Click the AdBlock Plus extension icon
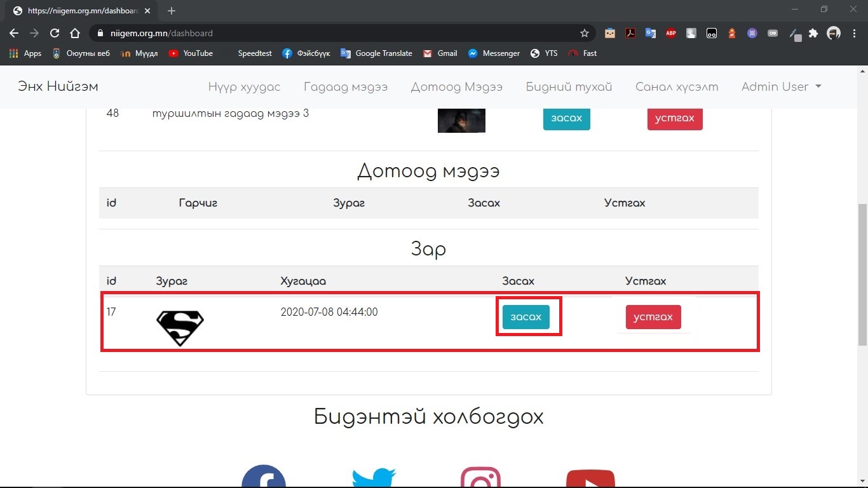This screenshot has height=488, width=868. tap(671, 33)
